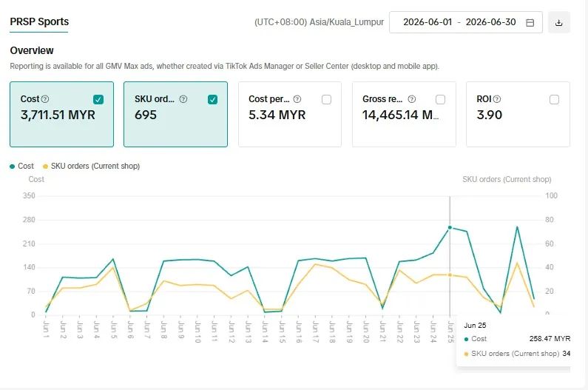588x390 pixels.
Task: Uncheck the SKU orders metric checkbox
Action: tap(212, 99)
